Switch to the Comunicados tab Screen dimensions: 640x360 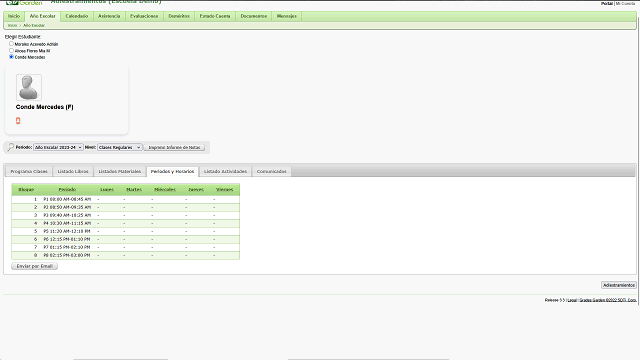coord(271,171)
